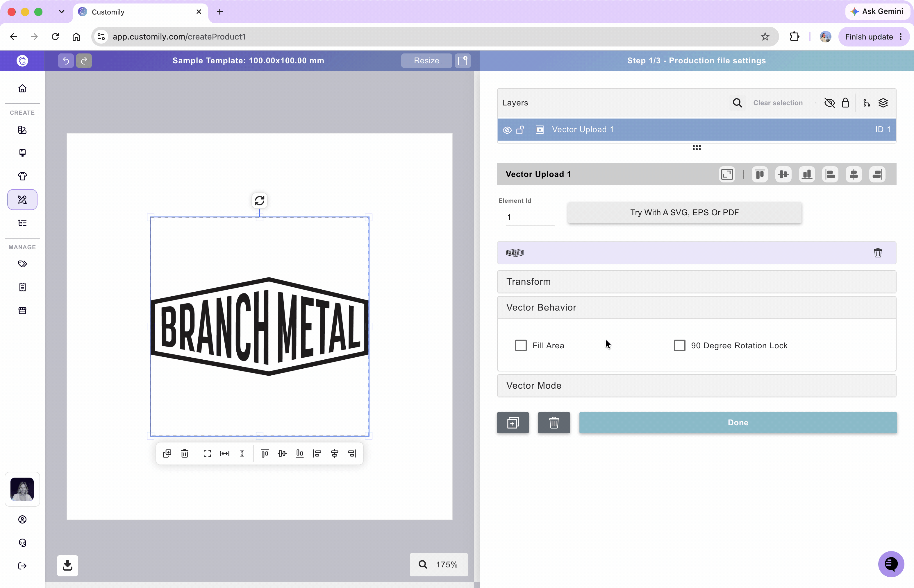Viewport: 914px width, 588px height.
Task: Align bottom using the Vector Upload 1 header
Action: [807, 175]
